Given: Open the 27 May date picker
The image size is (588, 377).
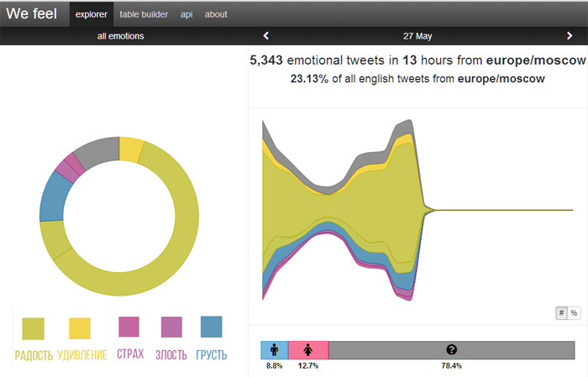Looking at the screenshot, I should pos(417,36).
